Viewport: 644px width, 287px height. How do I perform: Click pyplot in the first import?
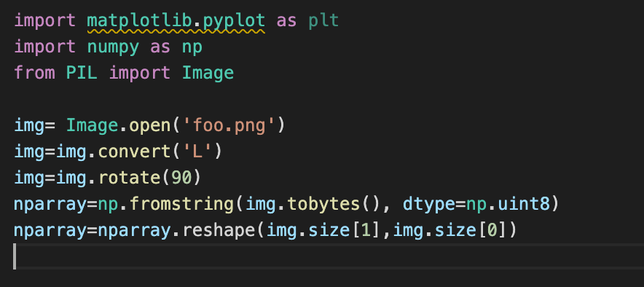(234, 21)
